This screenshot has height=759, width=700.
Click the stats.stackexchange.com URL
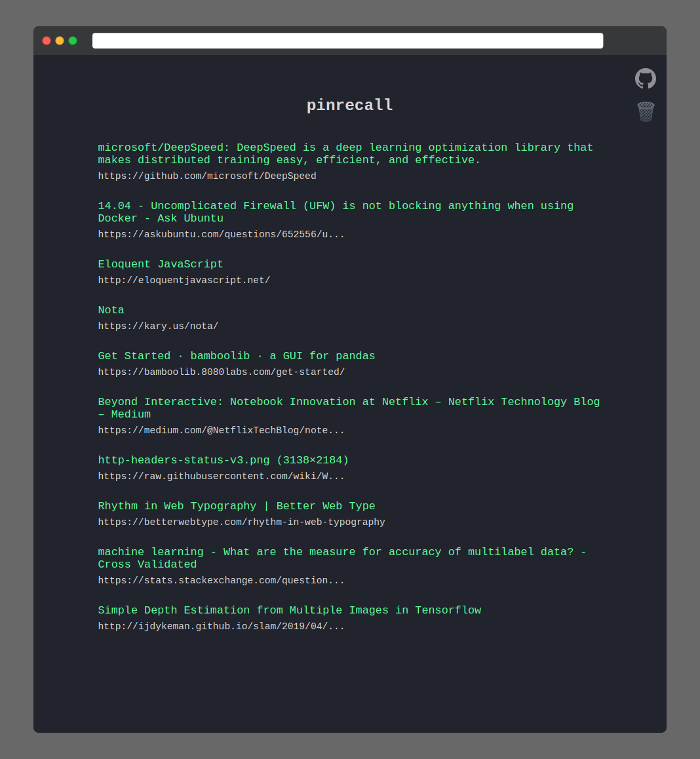click(222, 580)
